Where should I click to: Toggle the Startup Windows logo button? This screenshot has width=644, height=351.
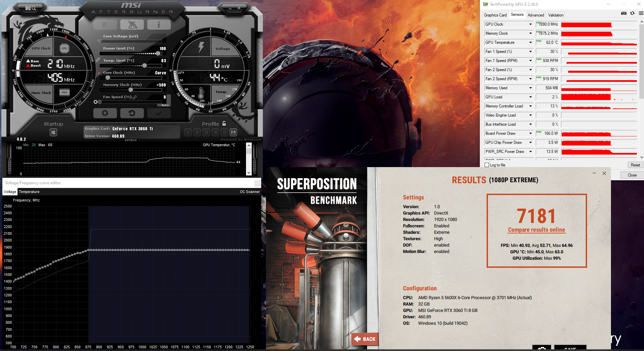(x=53, y=132)
